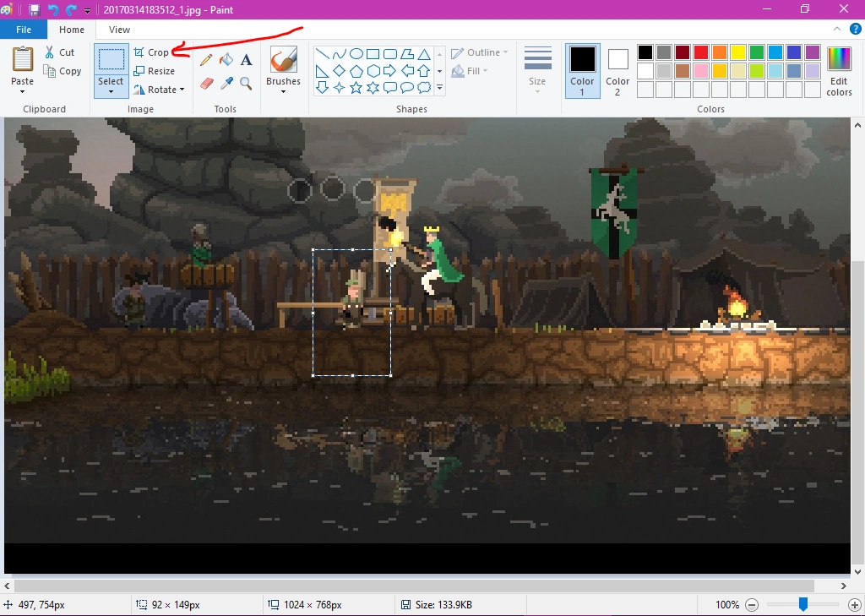865x616 pixels.
Task: Open the Outline dropdown
Action: point(480,52)
